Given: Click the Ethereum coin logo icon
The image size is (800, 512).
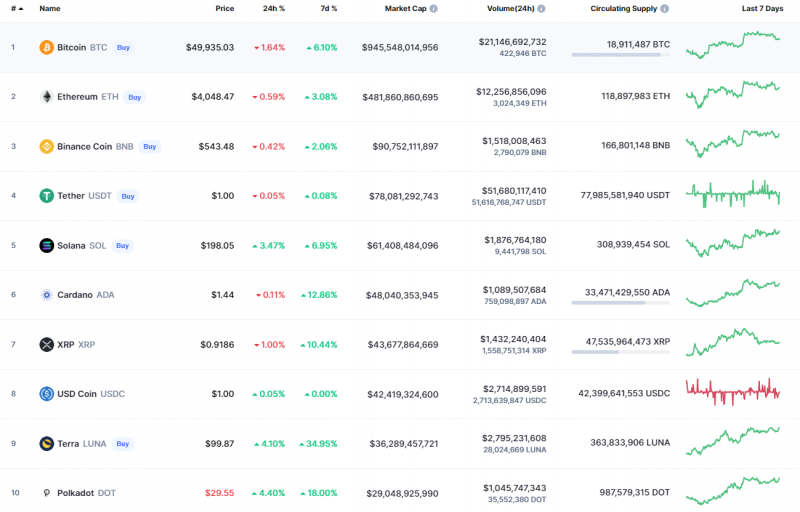Looking at the screenshot, I should (46, 97).
